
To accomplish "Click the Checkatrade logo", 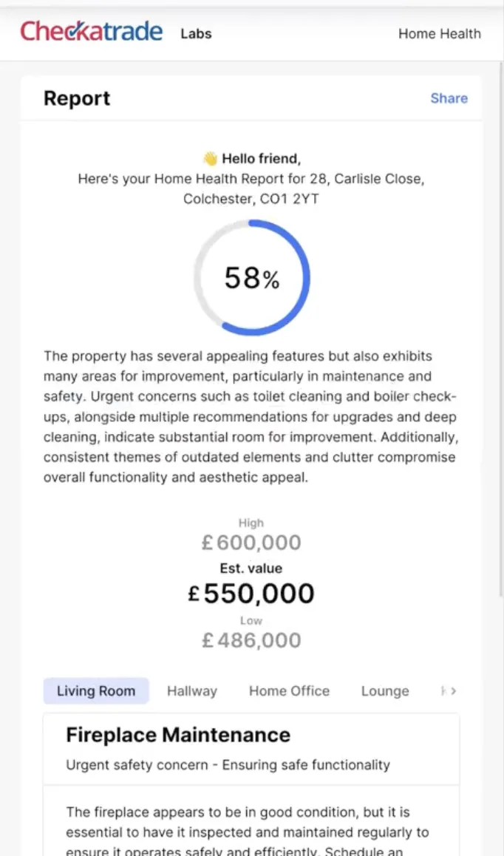I will pyautogui.click(x=91, y=33).
